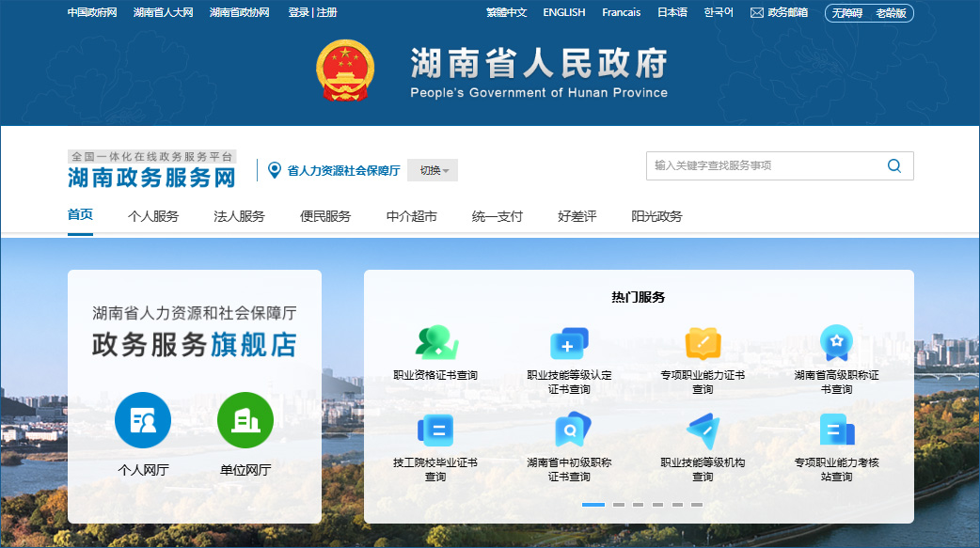This screenshot has width=980, height=548.
Task: Open the 湖南省中初级职称证书查询 icon
Action: click(571, 430)
